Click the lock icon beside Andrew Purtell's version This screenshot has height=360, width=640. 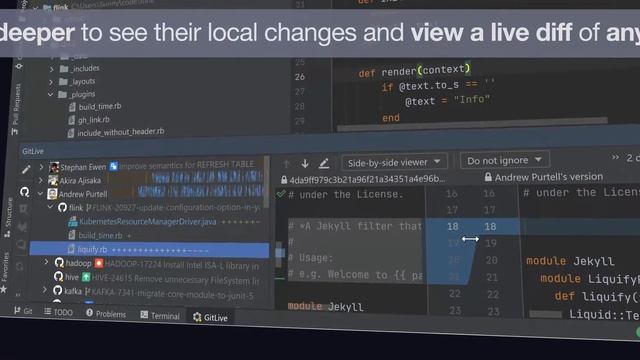(488, 177)
